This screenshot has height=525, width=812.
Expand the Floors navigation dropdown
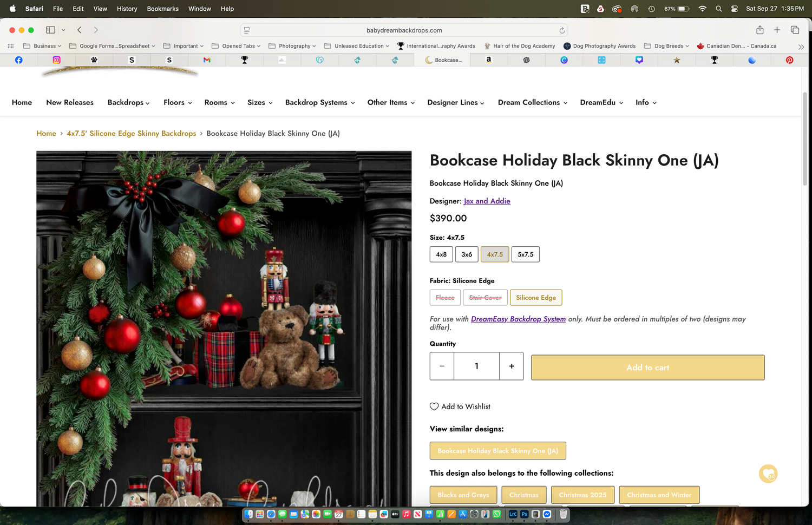click(178, 102)
